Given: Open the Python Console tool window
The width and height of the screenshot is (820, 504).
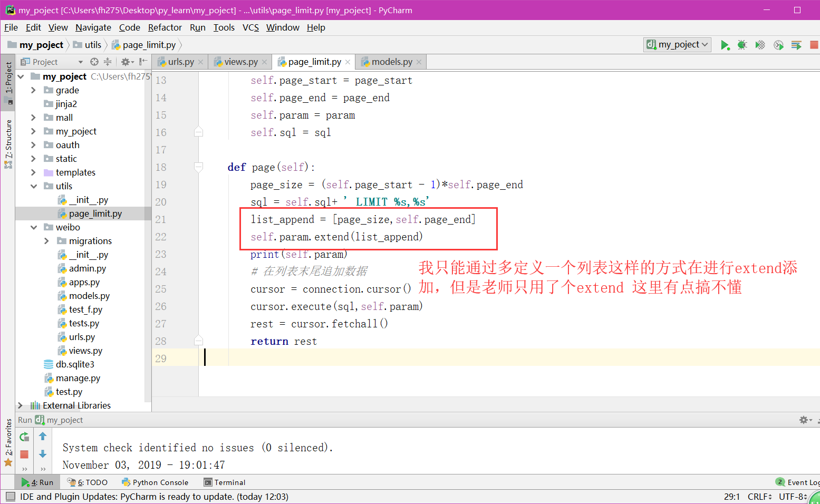Looking at the screenshot, I should coord(155,482).
